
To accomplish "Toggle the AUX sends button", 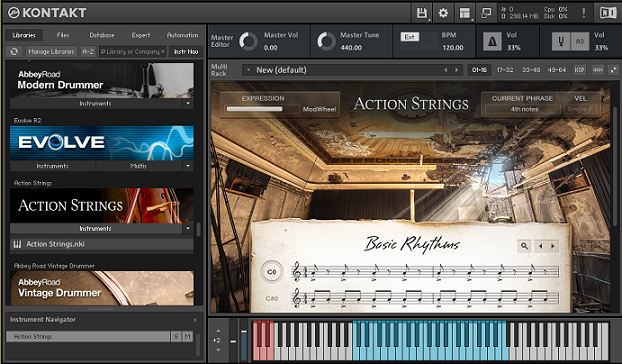I will tap(597, 70).
